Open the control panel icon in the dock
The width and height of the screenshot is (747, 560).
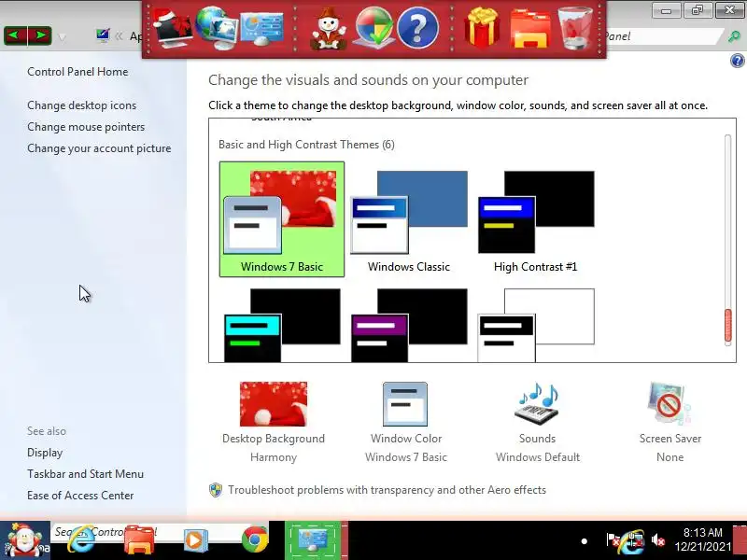[x=261, y=29]
